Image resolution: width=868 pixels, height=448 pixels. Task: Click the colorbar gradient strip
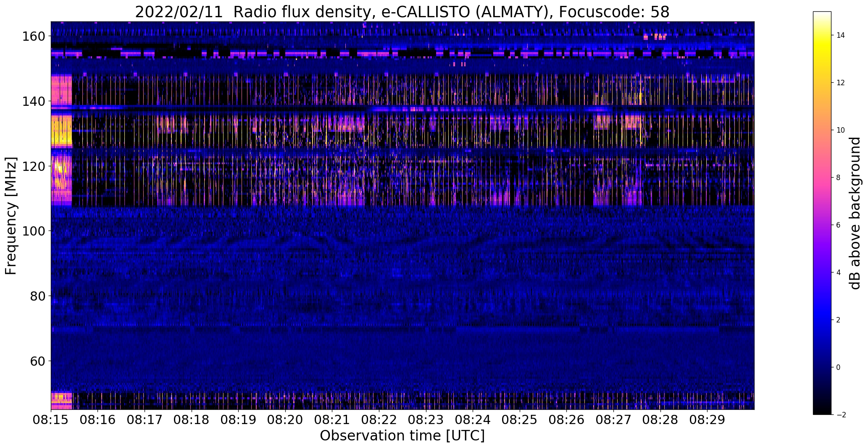point(822,213)
